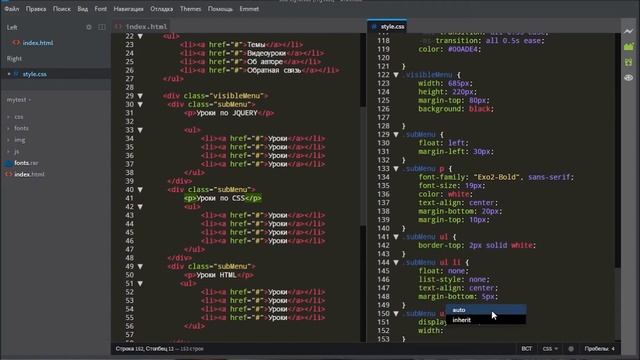Image resolution: width=640 pixels, height=360 pixels.
Task: Open the Themes menu
Action: pos(190,9)
